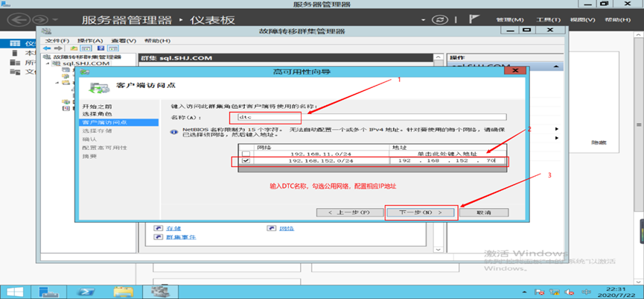Open Server Manager from the taskbar
The image size is (644, 299).
click(49, 292)
